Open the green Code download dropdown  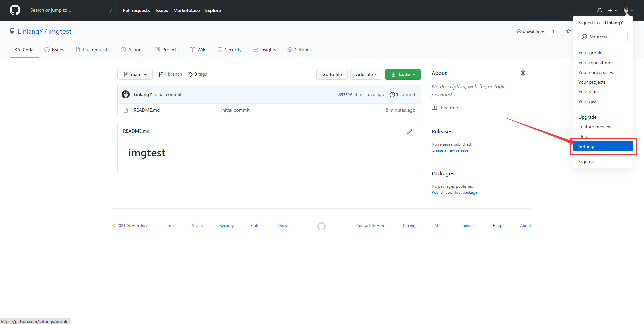point(403,74)
